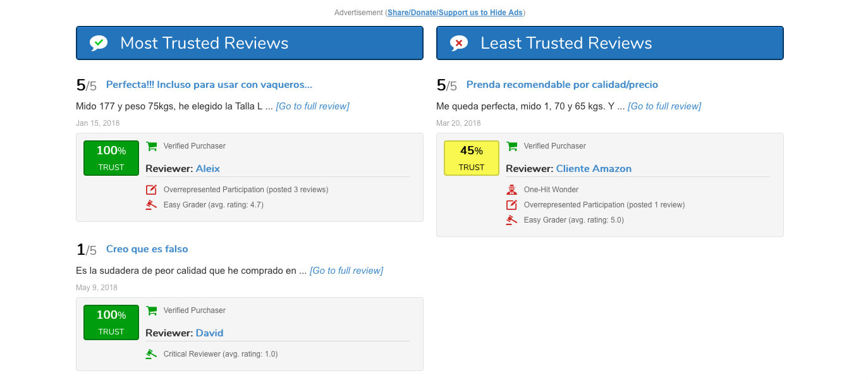
Task: Open the "Creo que es falso" review
Action: (147, 249)
